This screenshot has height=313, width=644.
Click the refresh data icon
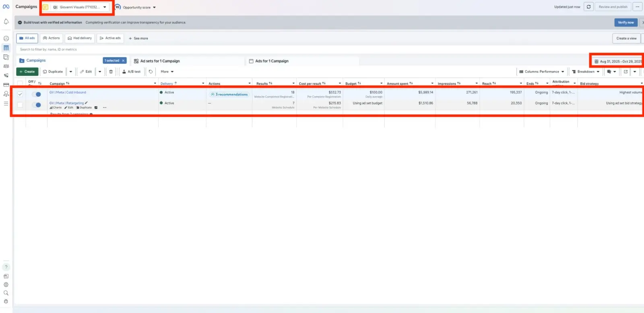[x=588, y=7]
